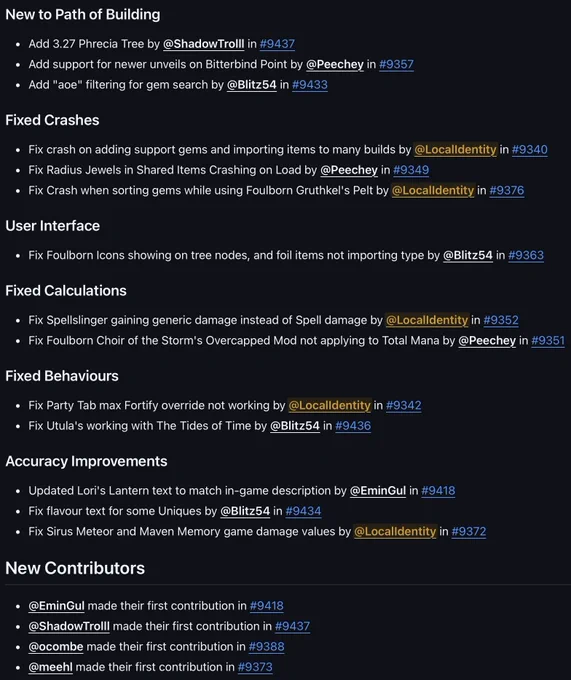
Task: Open @meehl's first contribution #9373
Action: pyautogui.click(x=255, y=667)
